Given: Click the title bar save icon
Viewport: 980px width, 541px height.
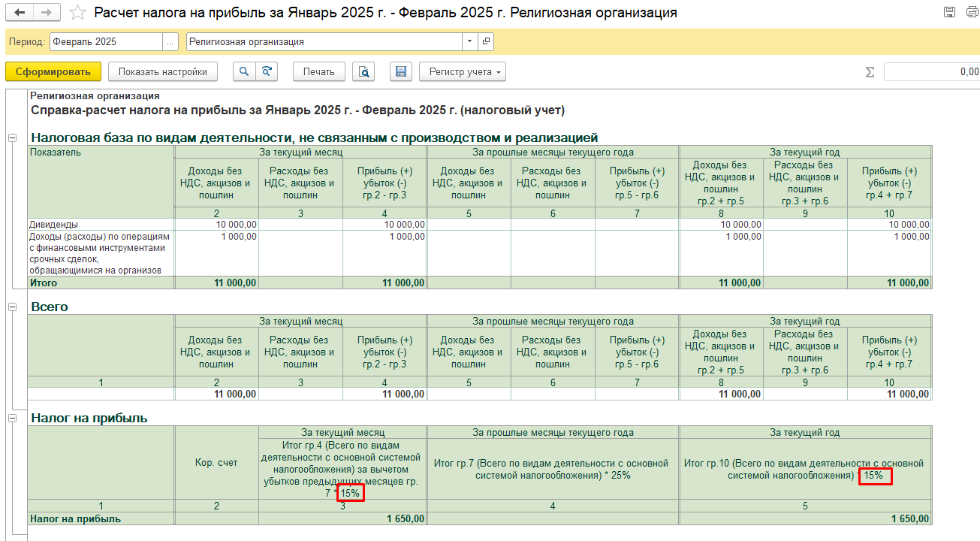Looking at the screenshot, I should [949, 13].
